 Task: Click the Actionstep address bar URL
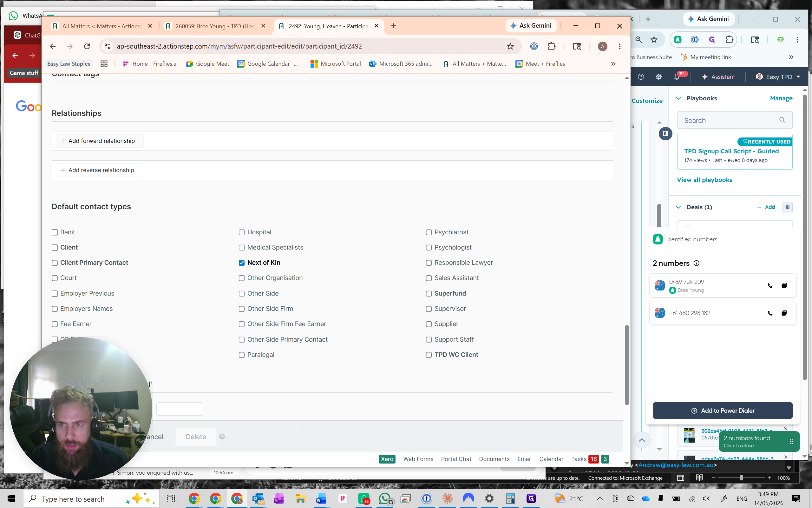tap(239, 46)
